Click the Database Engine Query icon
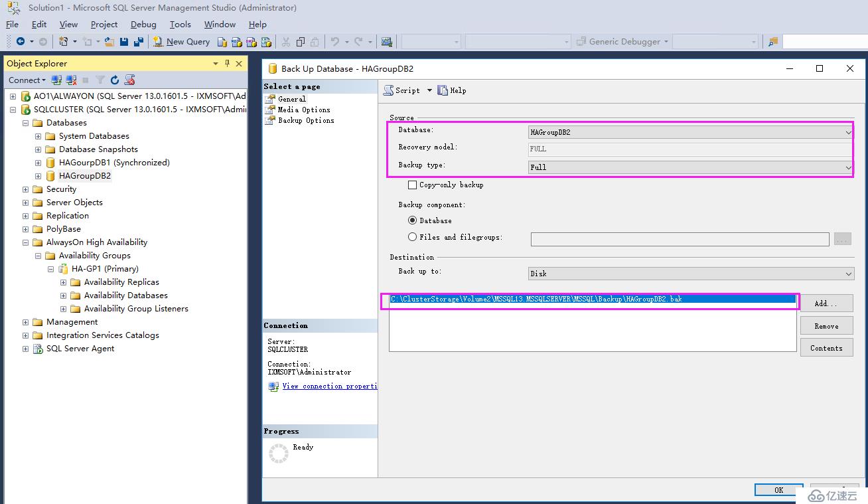 point(222,41)
